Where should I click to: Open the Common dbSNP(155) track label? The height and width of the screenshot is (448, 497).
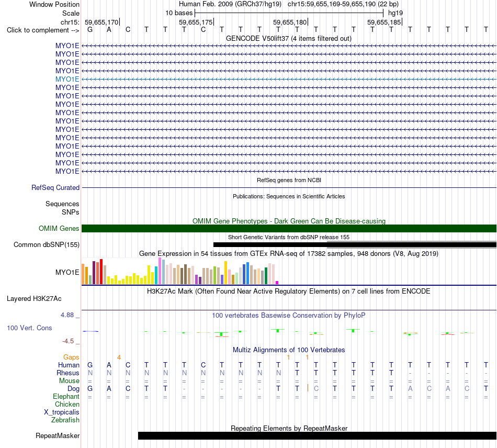(x=47, y=245)
